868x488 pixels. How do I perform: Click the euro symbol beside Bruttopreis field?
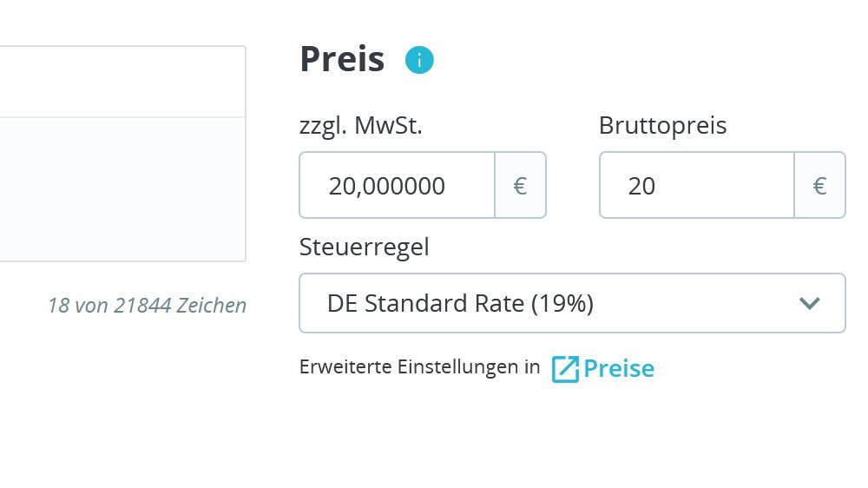[819, 186]
